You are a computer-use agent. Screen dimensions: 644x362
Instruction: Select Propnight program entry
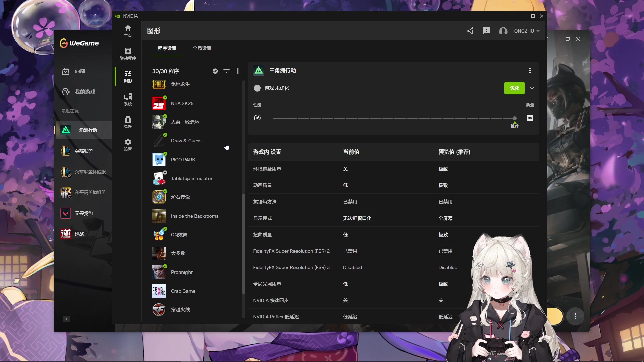click(x=196, y=272)
